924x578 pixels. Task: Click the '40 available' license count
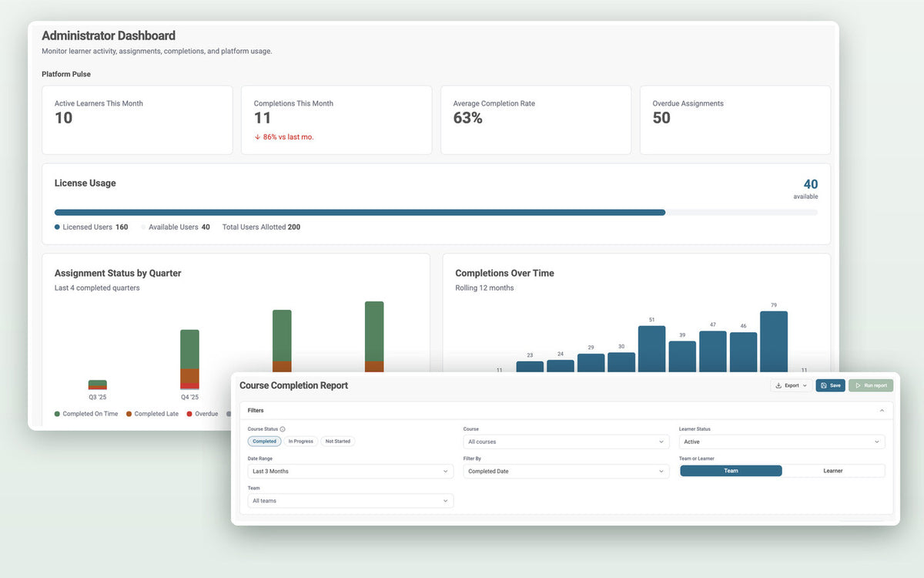click(806, 189)
